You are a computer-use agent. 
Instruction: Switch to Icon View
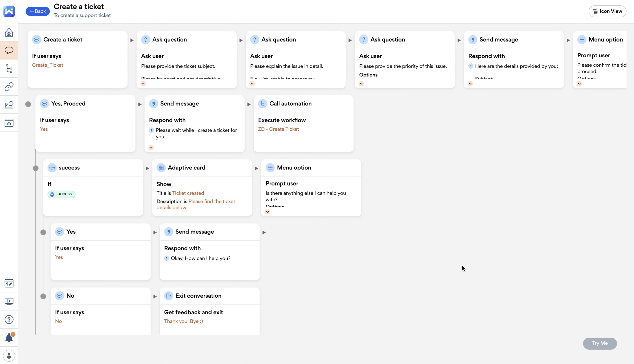tap(607, 11)
